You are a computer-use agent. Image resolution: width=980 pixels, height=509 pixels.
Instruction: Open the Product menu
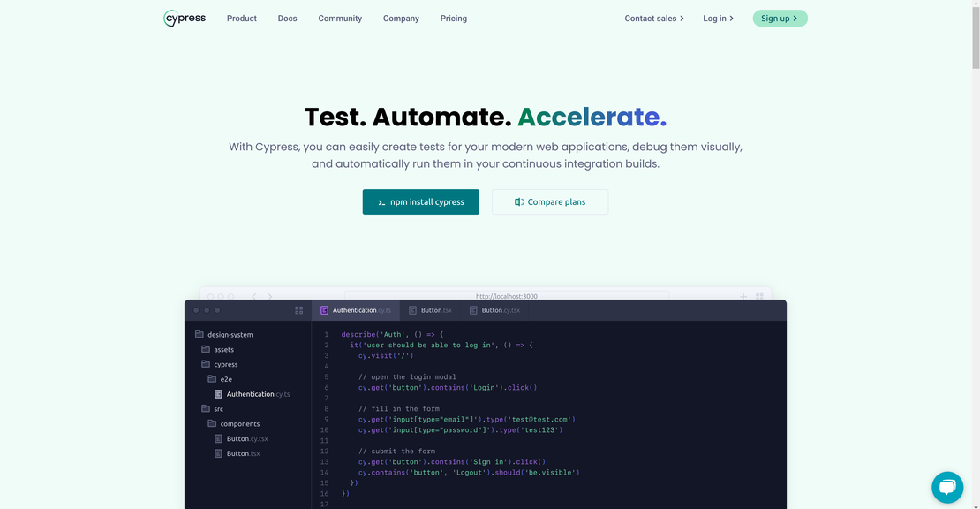pos(241,19)
